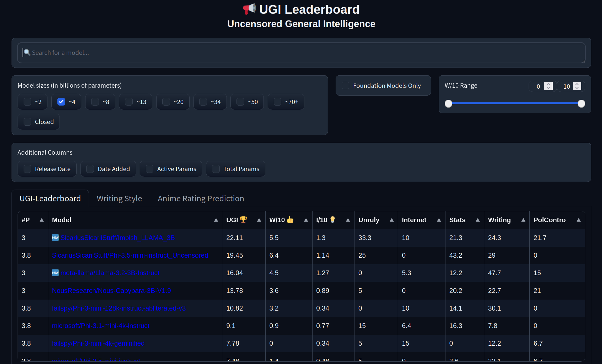Switch to the Writing Style tab
The height and width of the screenshot is (364, 602).
[x=119, y=198]
